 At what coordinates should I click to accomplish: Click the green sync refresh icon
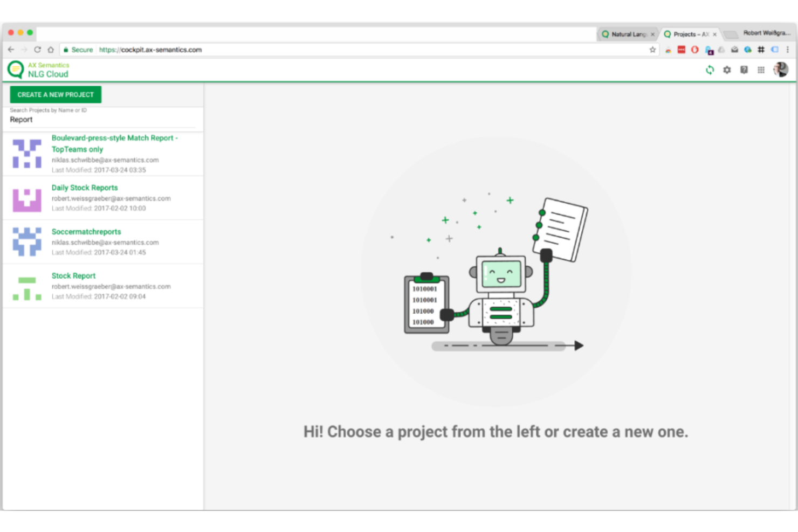point(710,70)
